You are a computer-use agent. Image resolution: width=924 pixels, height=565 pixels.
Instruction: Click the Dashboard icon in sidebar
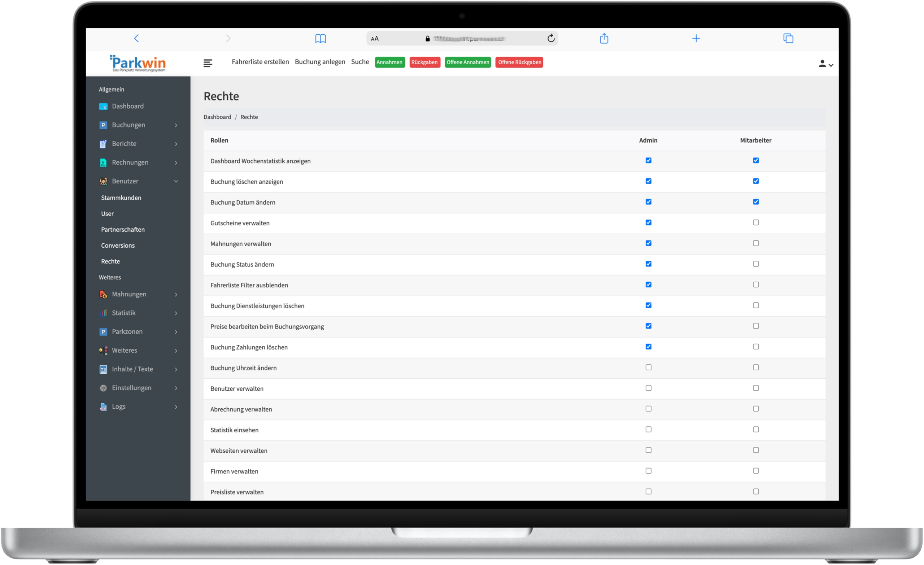point(103,107)
